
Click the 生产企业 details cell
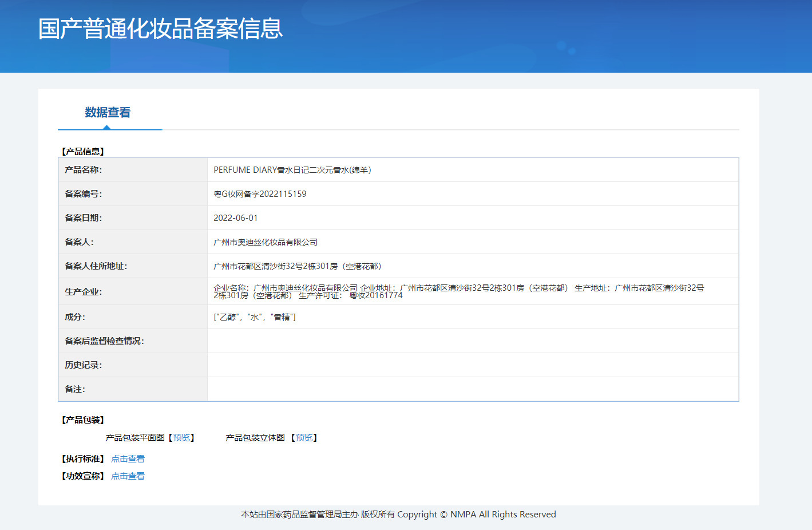pyautogui.click(x=401, y=292)
